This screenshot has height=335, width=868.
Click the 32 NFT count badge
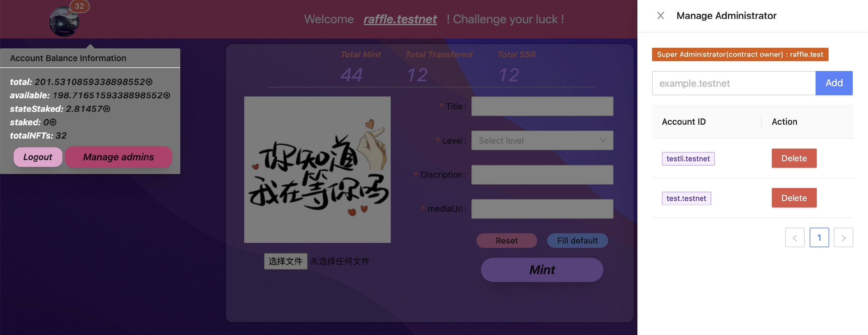79,6
